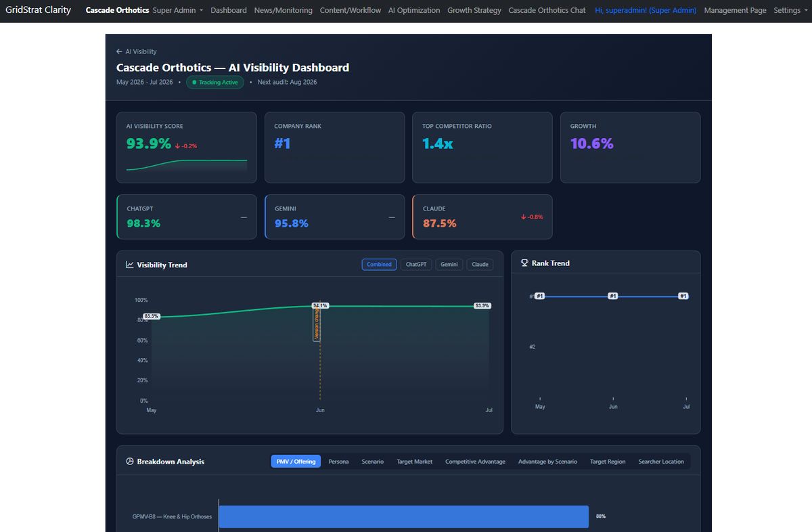The width and height of the screenshot is (812, 532).
Task: Click the back arrow beside AI Visibility
Action: 119,51
